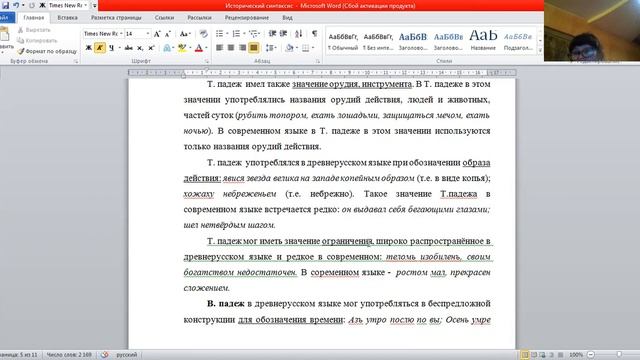Open Paragraph dialog launcher in Абзац group

(x=318, y=61)
